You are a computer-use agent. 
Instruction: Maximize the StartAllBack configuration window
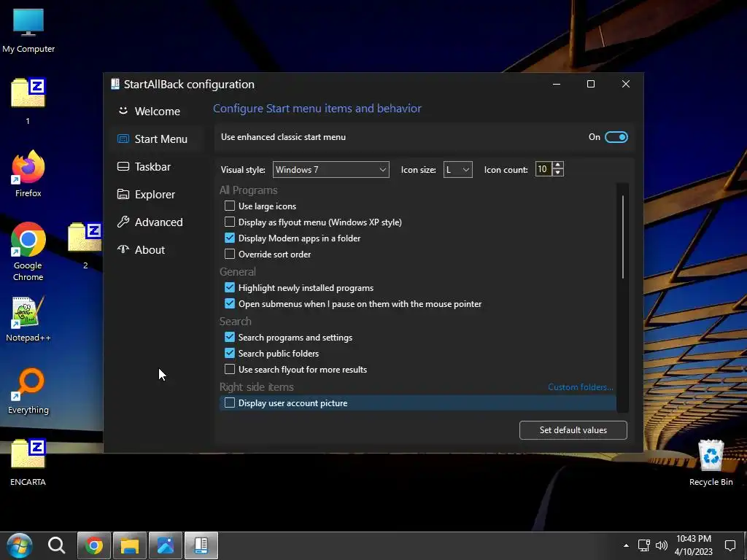[x=591, y=85]
